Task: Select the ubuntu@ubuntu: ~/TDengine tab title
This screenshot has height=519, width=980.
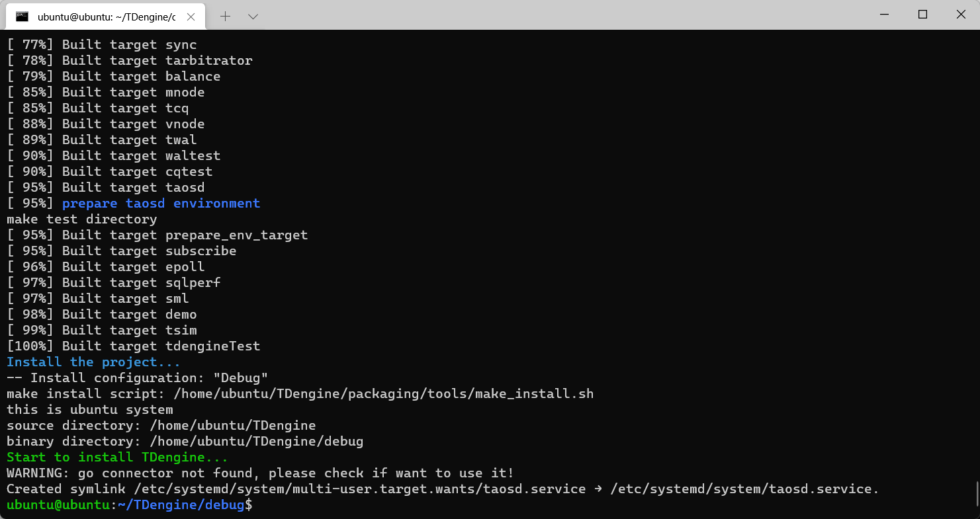Action: (x=107, y=17)
